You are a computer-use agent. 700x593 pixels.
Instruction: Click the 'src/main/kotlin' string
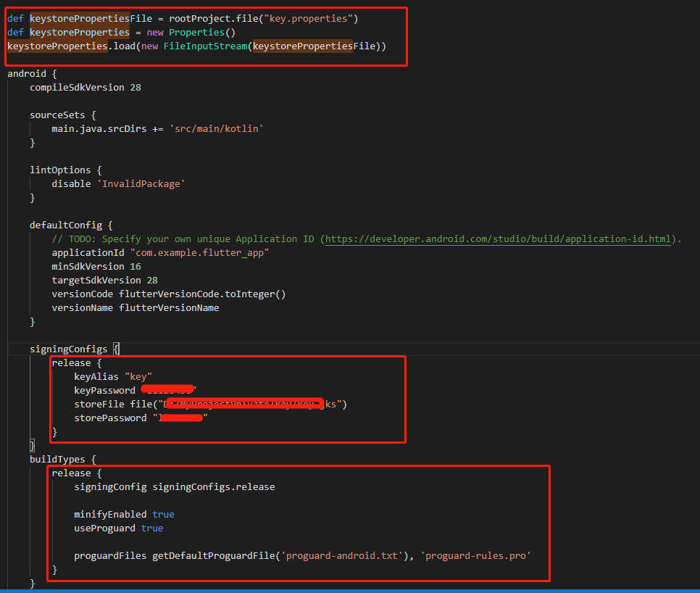click(217, 128)
